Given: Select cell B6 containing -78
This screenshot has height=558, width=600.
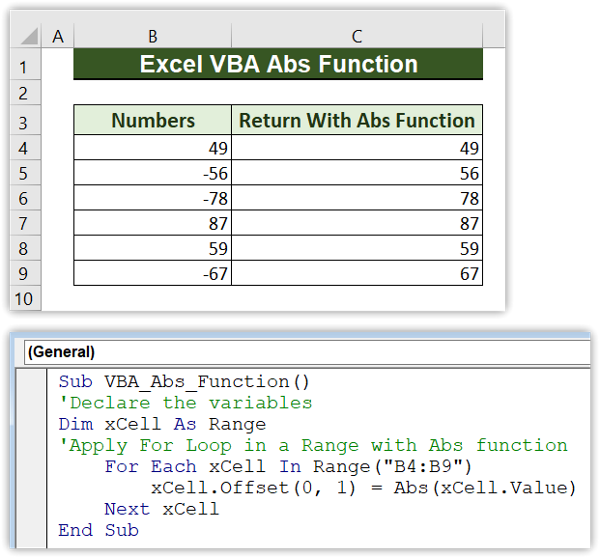Looking at the screenshot, I should [x=153, y=197].
